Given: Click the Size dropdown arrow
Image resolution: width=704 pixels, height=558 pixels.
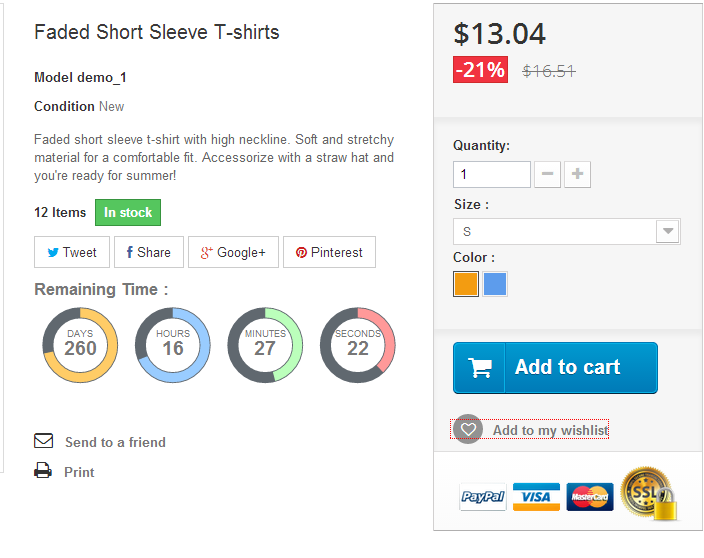Looking at the screenshot, I should [x=668, y=232].
